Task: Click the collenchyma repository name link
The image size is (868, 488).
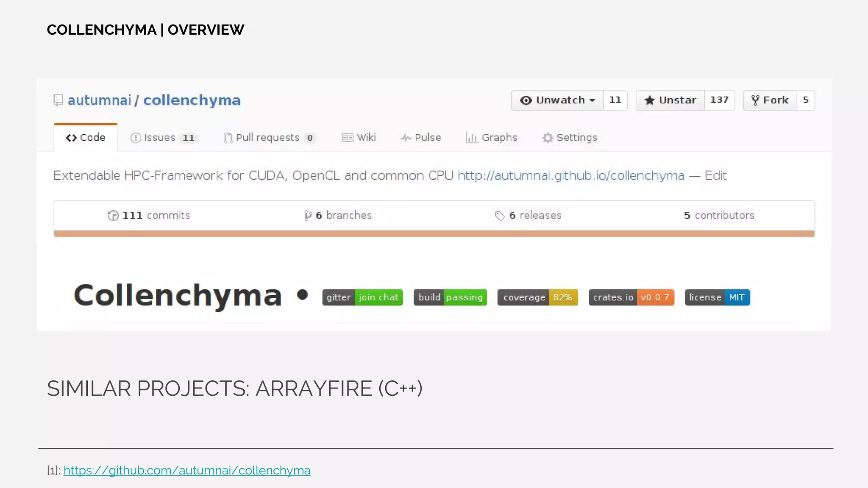Action: (x=192, y=100)
